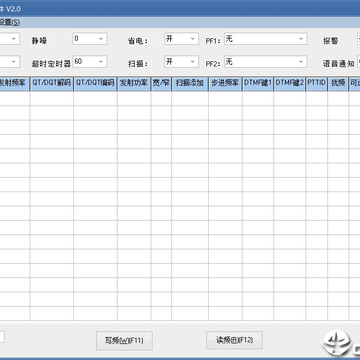Click the 读频(R)(F12) read button
Screen dimensions: 360x360
tap(234, 340)
